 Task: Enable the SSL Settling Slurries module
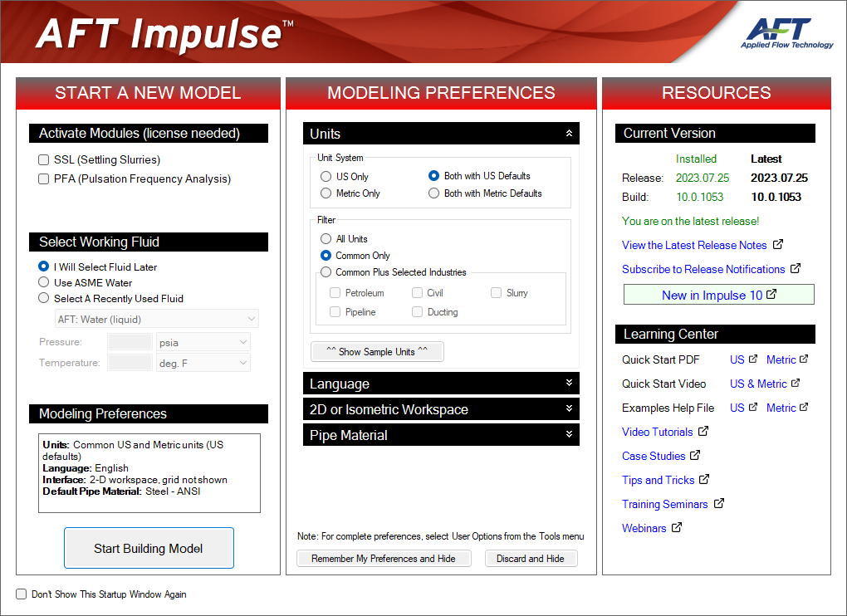43,159
